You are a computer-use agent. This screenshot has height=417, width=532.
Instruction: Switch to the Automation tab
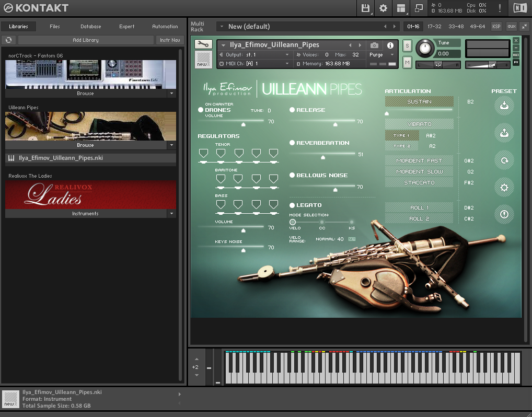165,27
